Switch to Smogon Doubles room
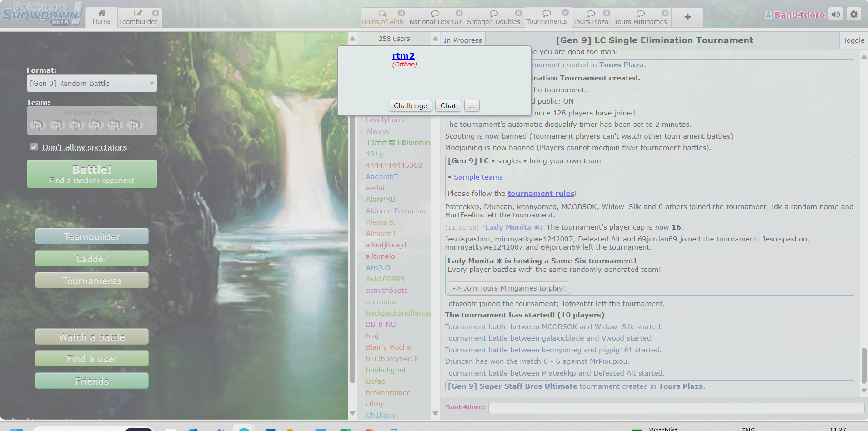 click(493, 17)
